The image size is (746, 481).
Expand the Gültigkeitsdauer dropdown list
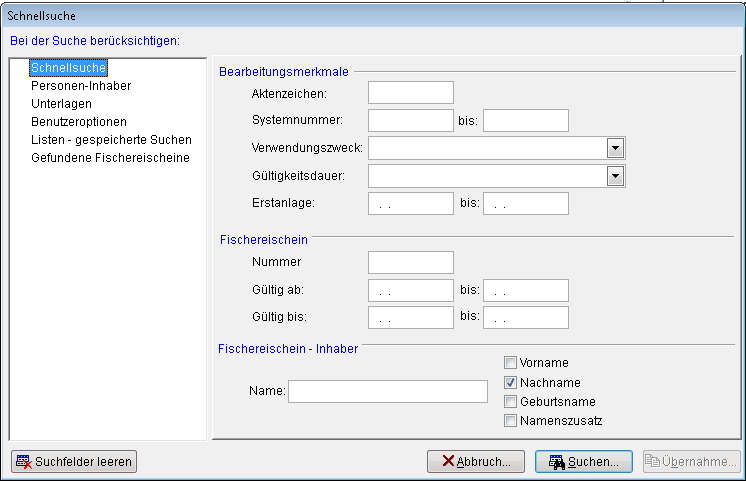615,176
